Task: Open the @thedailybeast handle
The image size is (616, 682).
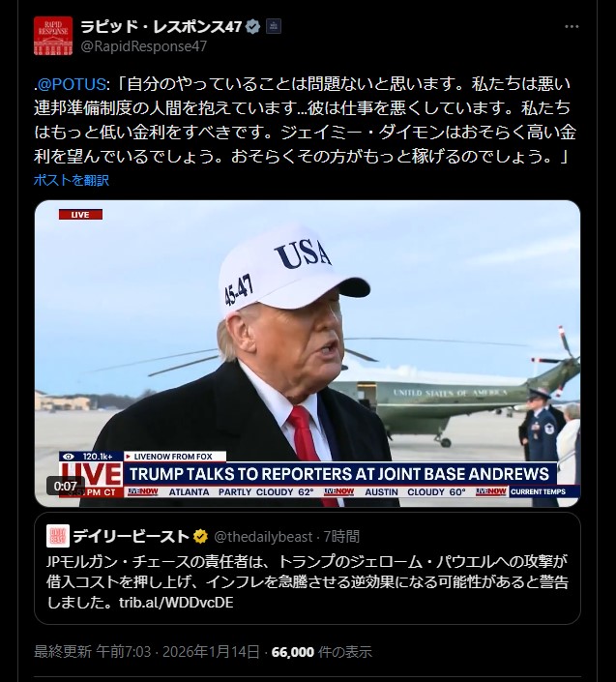Action: point(263,537)
